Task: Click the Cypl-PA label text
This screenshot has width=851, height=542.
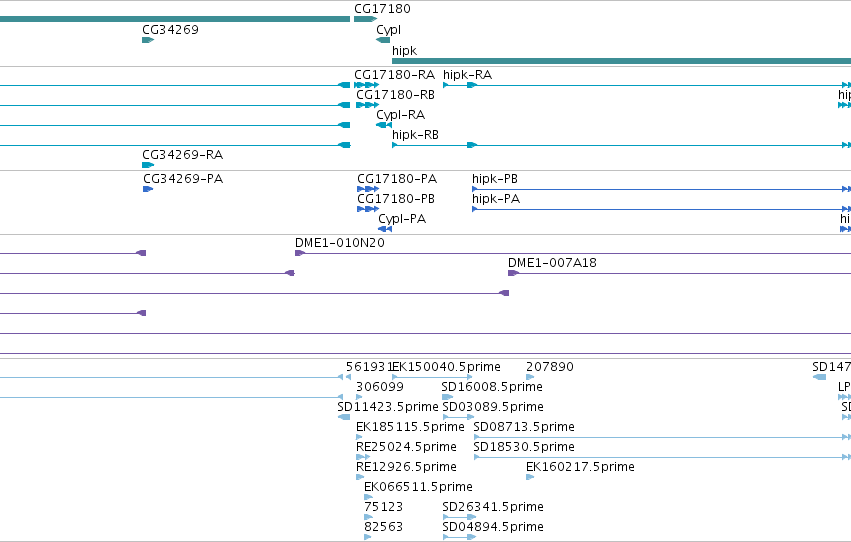Action: (x=402, y=219)
